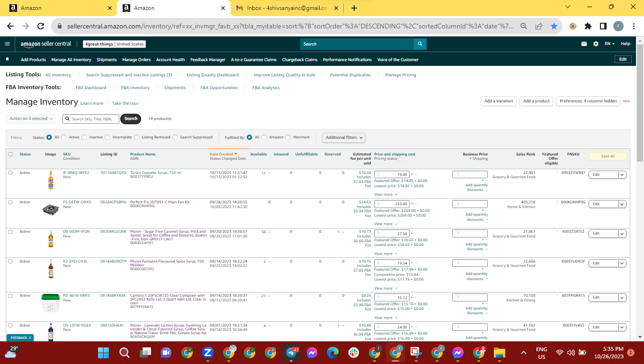Viewport: 644px width, 364px height.
Task: Open Task View on the taskbar
Action: [x=145, y=353]
